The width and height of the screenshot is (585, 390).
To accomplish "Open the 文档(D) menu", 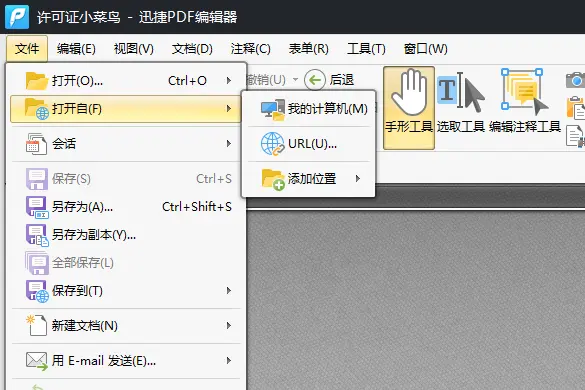I will point(192,49).
